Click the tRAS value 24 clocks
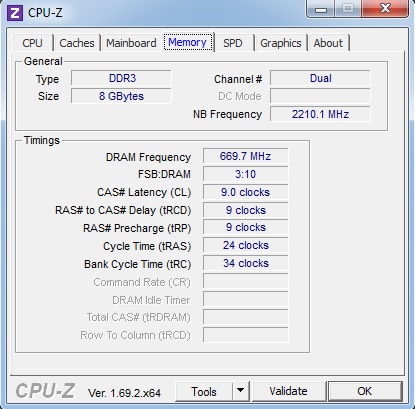The width and height of the screenshot is (415, 409). 245,246
